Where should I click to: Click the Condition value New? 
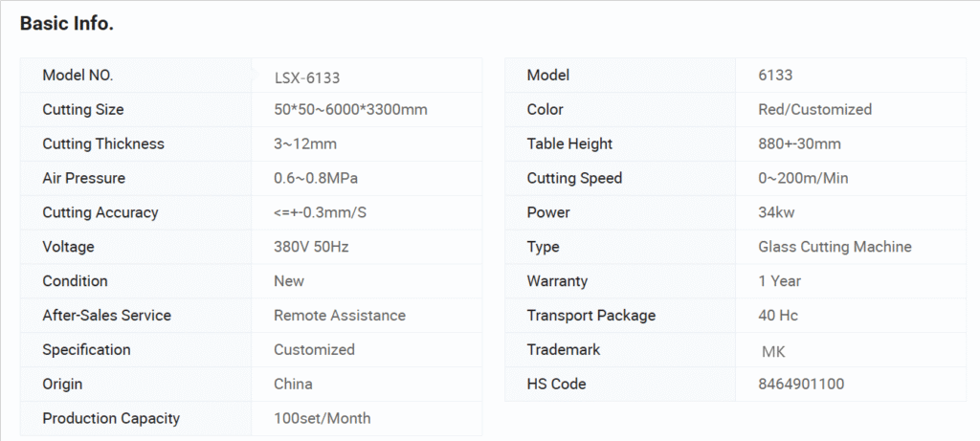[289, 281]
